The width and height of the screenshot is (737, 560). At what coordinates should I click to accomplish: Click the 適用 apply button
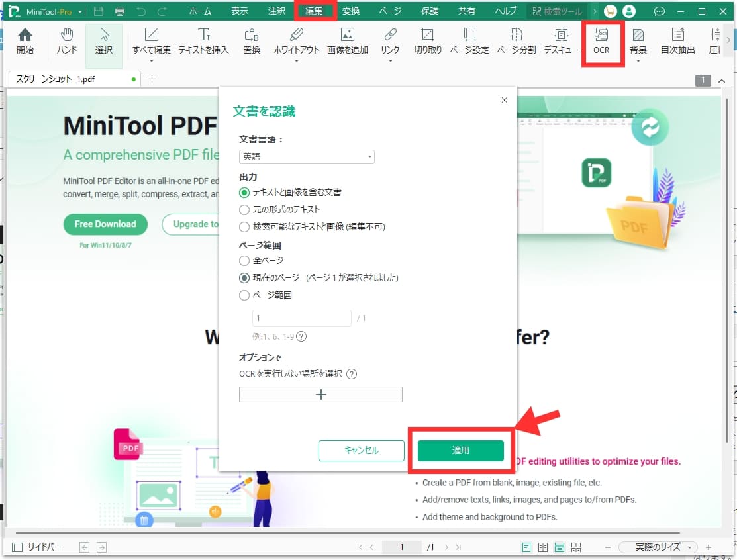pos(461,451)
